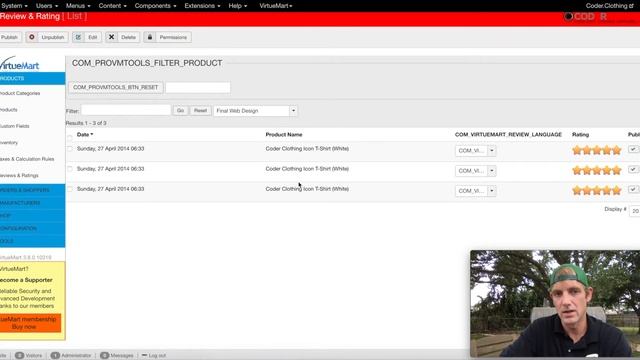Open Custom Fields in the sidebar
Screen dimensions: 640x360
tap(15, 126)
